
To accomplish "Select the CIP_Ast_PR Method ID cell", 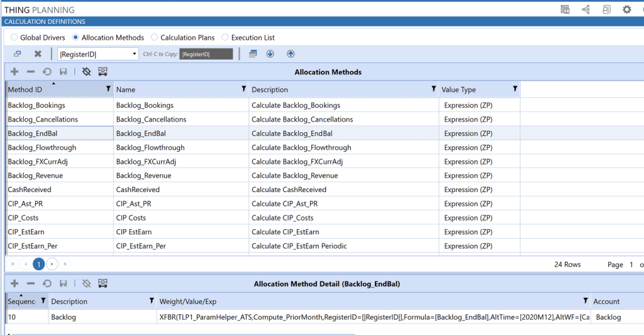I will point(60,203).
